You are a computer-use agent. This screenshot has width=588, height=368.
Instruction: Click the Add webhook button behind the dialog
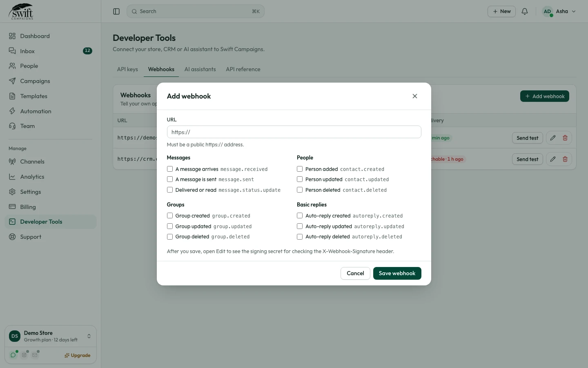544,96
